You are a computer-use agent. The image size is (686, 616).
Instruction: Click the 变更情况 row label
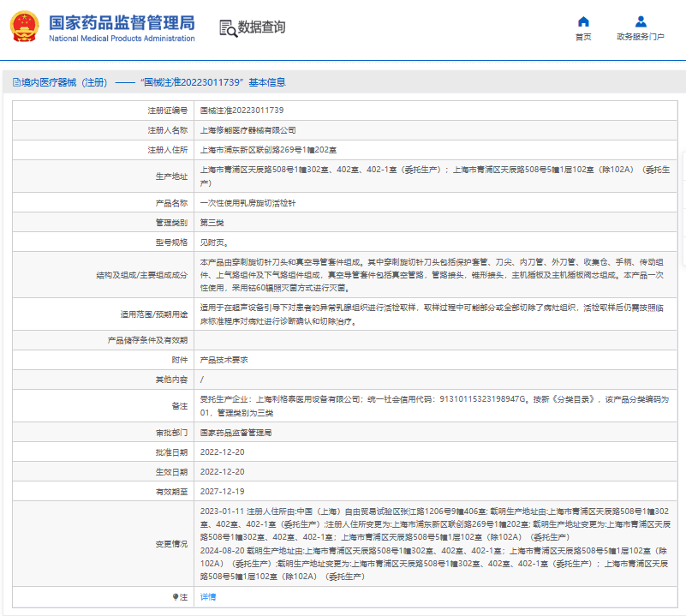172,544
